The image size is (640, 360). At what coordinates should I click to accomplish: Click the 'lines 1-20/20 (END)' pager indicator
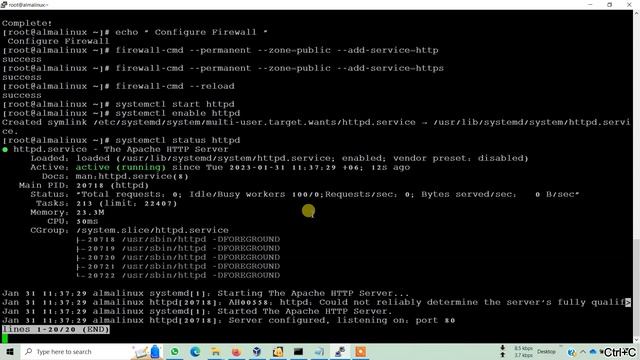[56, 329]
